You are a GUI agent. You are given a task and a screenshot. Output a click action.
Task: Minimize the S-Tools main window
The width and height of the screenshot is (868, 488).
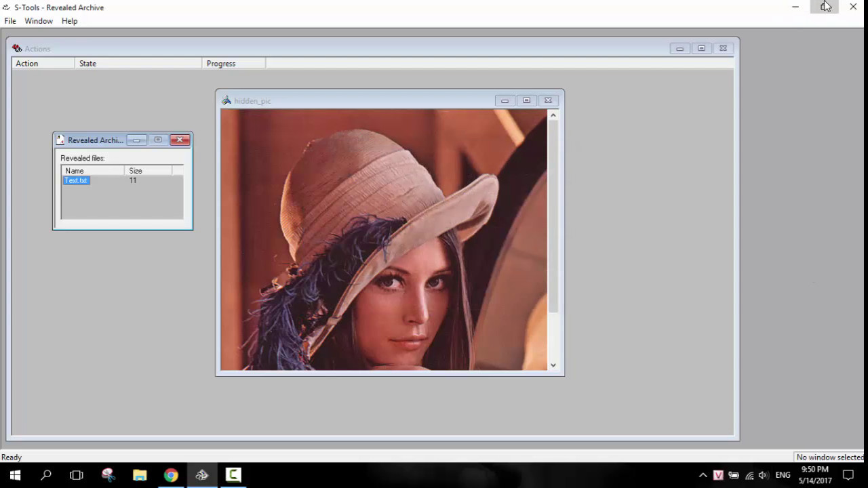pyautogui.click(x=795, y=7)
